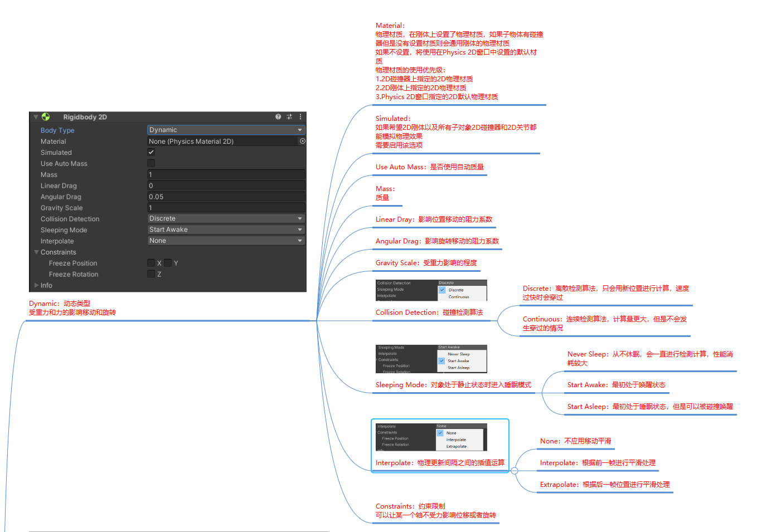Select the 'Never Sleep: 从不休眠' child node
The width and height of the screenshot is (781, 532).
[x=650, y=359]
